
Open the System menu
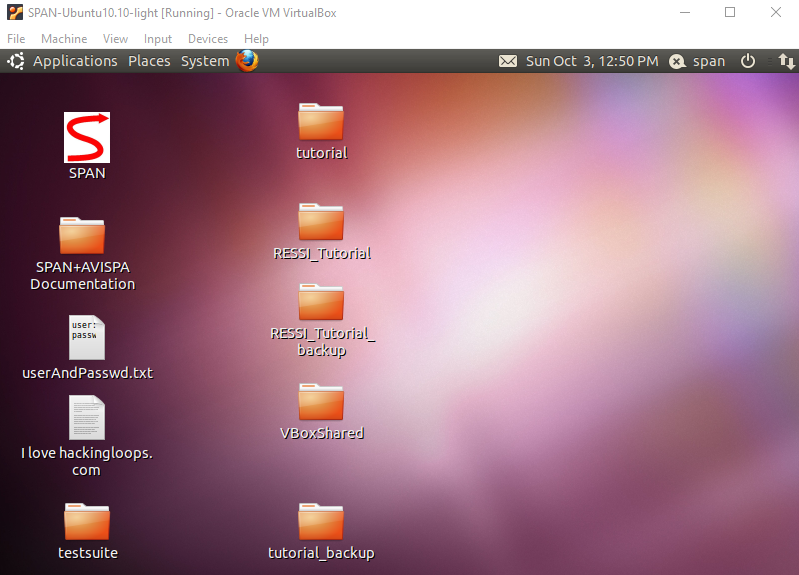click(x=205, y=61)
